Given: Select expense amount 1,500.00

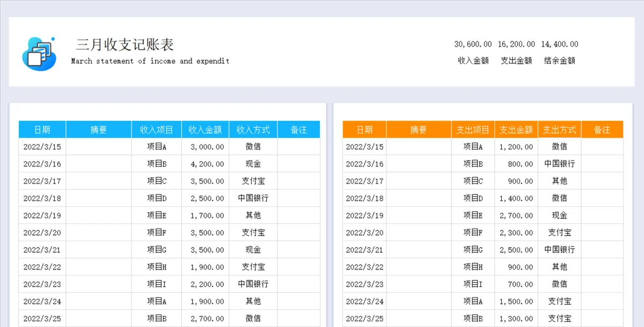Looking at the screenshot, I should (x=516, y=301).
